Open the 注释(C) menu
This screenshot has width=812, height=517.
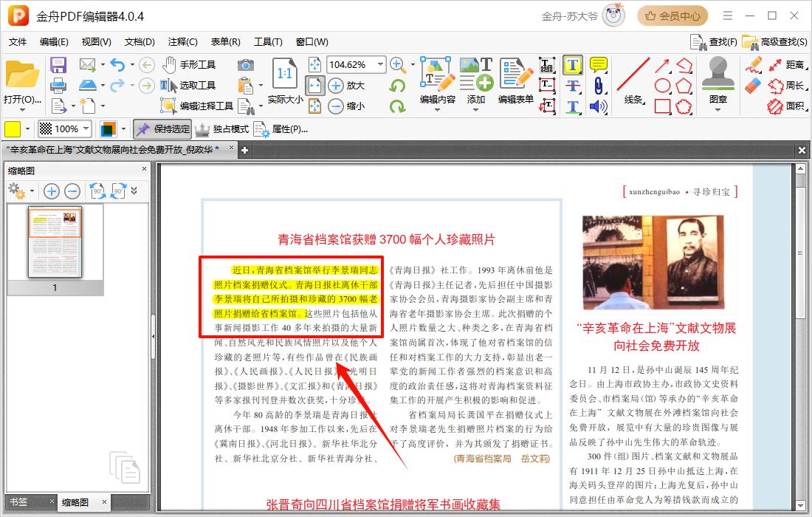click(182, 42)
